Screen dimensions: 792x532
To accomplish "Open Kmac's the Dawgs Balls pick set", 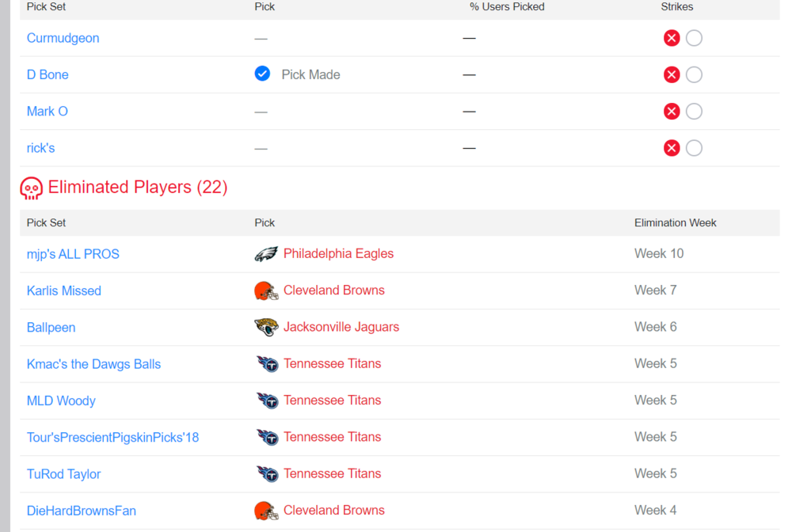I will pos(94,364).
